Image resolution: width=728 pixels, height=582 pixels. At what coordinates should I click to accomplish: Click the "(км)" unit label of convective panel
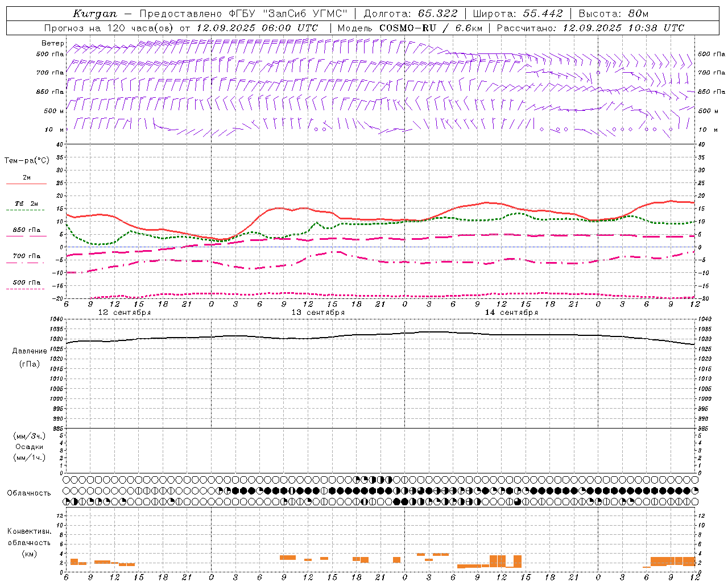tap(30, 554)
